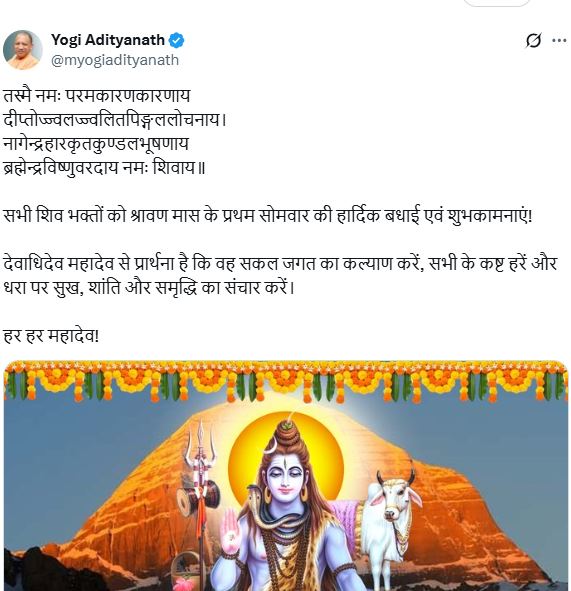This screenshot has height=591, width=571.
Task: Click the श्रावण मास greeting sentence
Action: 268,216
